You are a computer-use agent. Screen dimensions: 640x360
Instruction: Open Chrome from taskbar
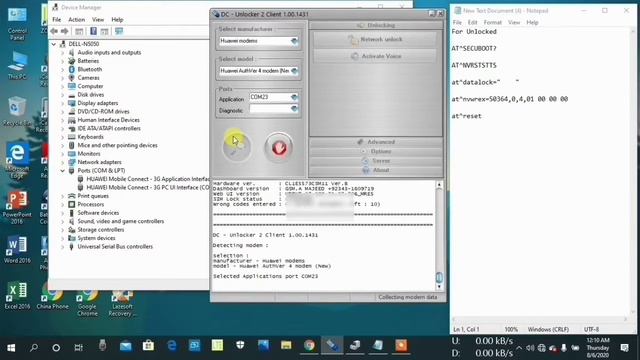[x=309, y=346]
